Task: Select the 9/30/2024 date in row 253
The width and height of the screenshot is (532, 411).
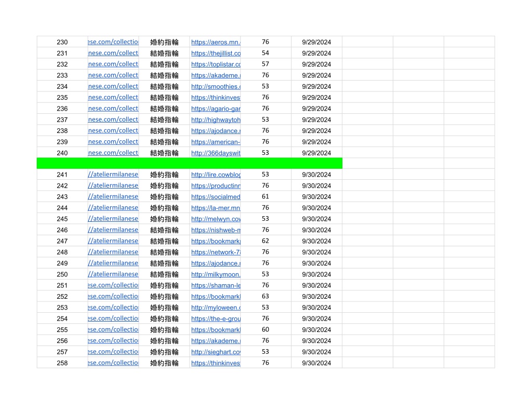Action: tap(316, 308)
